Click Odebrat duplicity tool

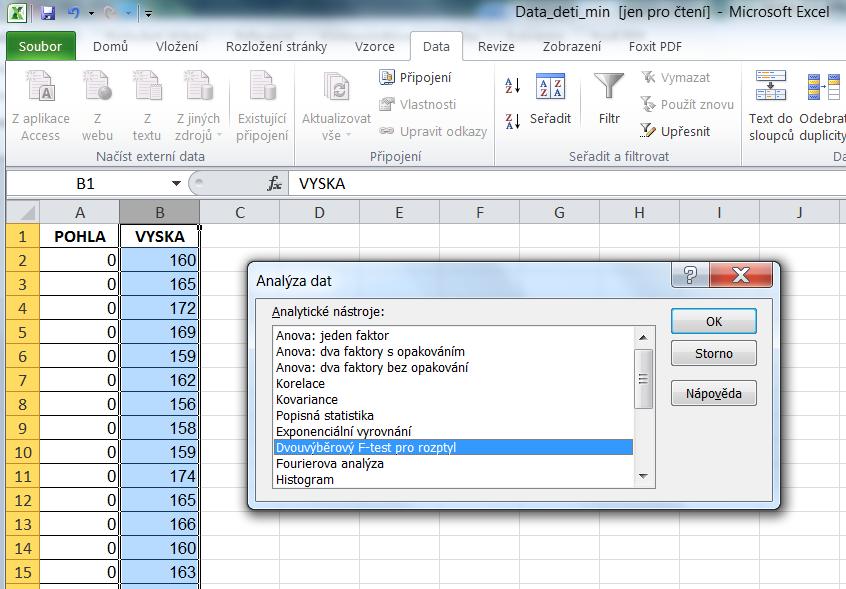(x=822, y=106)
